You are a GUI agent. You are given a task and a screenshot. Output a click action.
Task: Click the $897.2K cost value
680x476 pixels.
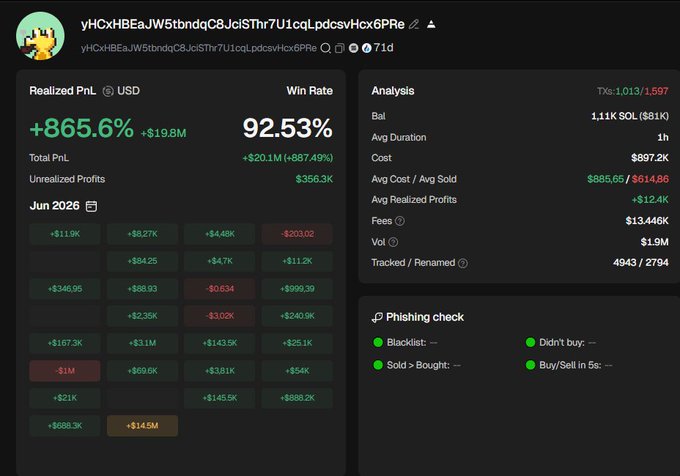click(650, 158)
